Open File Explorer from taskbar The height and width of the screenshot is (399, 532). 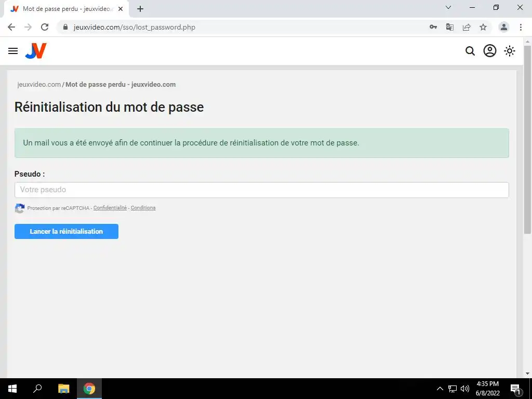(x=64, y=389)
